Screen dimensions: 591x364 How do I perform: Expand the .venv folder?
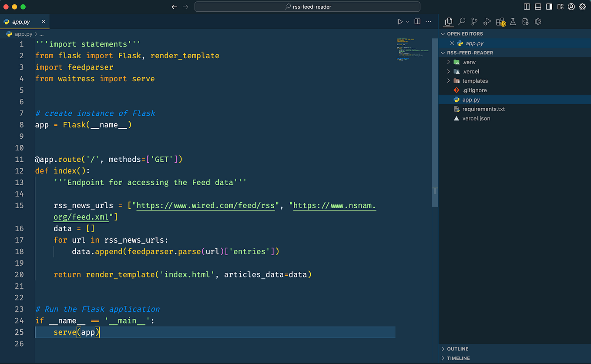[x=449, y=62]
